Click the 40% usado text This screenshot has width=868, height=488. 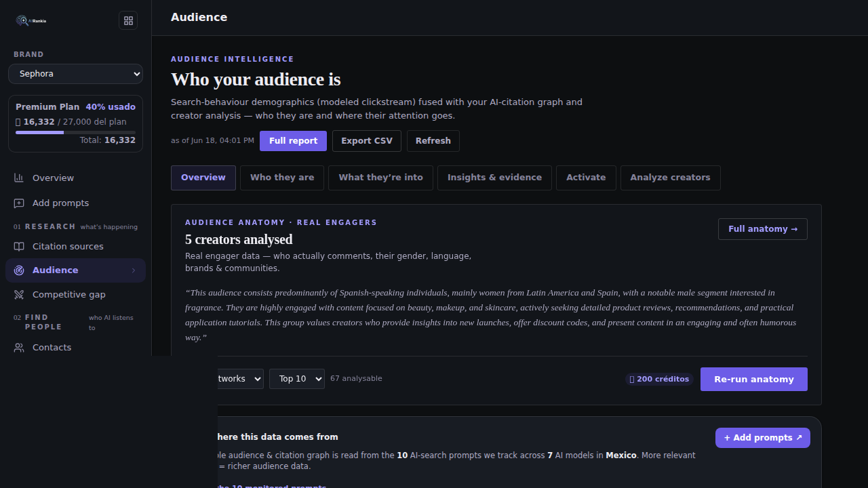(111, 107)
